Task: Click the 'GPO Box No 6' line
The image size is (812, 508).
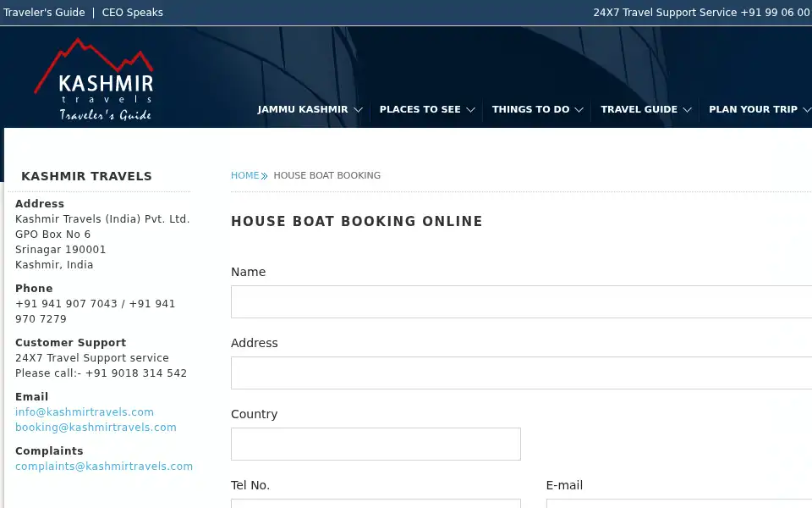Action: point(52,235)
